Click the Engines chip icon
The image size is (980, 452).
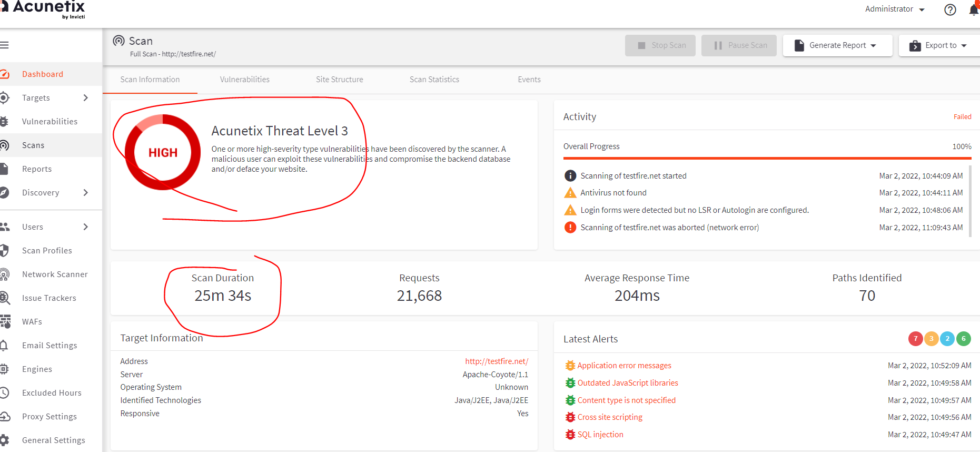pyautogui.click(x=4, y=369)
